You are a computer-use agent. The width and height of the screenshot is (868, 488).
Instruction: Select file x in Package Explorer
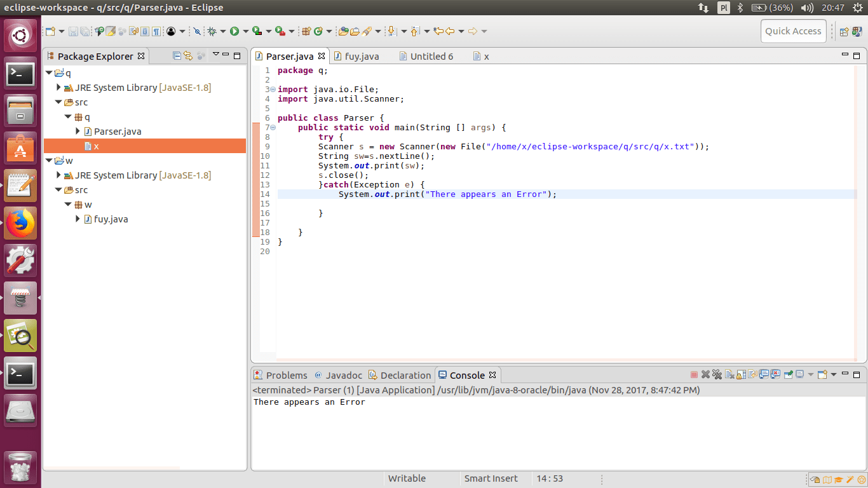coord(145,146)
